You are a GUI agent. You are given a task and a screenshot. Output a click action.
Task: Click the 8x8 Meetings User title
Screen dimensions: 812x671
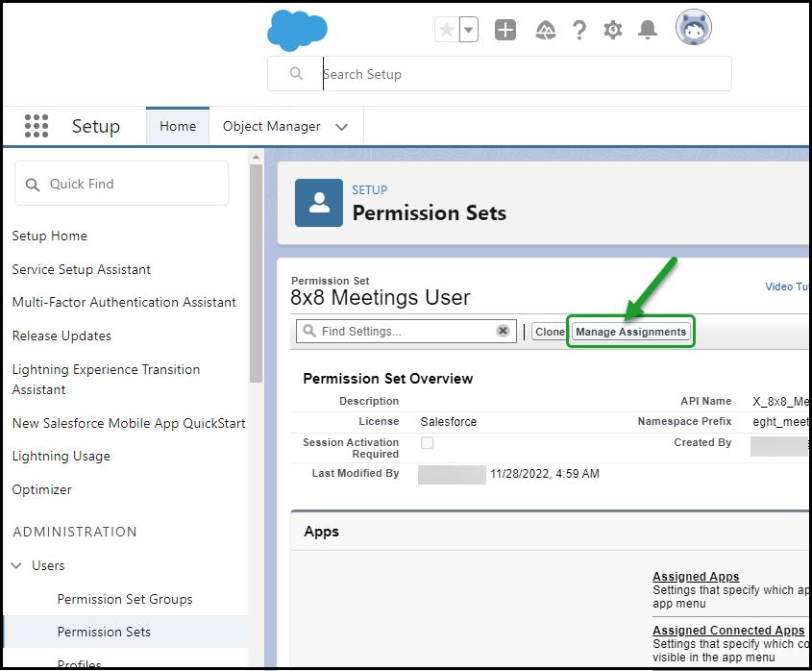click(x=381, y=297)
